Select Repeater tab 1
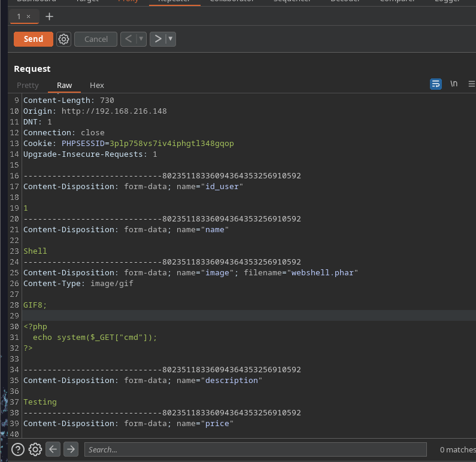The width and height of the screenshot is (476, 462). 19,16
